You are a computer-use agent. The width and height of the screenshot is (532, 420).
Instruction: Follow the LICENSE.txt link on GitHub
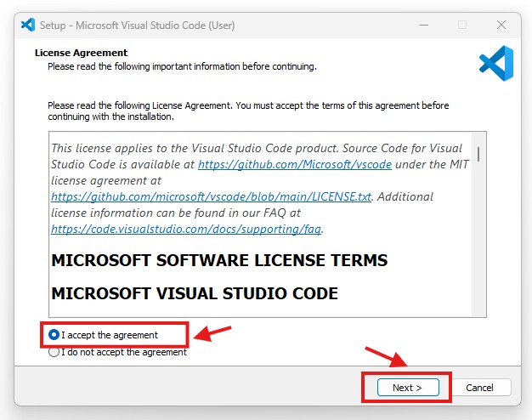pos(211,196)
